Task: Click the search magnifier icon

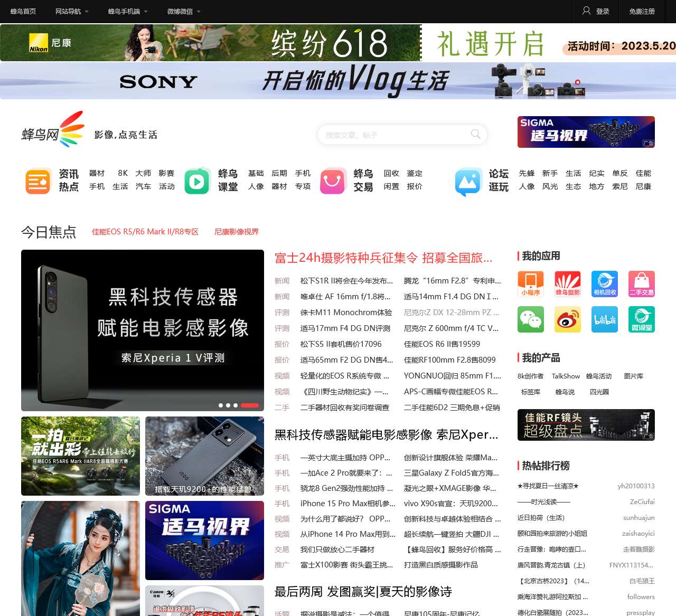Action: [x=476, y=134]
